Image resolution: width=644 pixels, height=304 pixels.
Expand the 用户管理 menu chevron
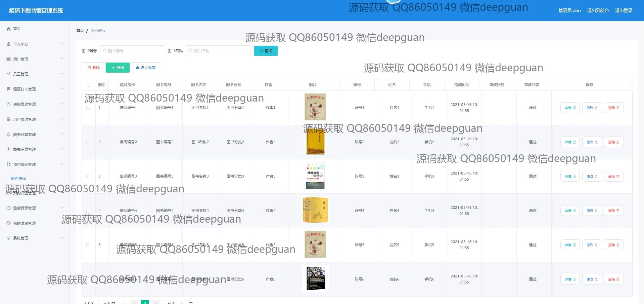(x=62, y=59)
